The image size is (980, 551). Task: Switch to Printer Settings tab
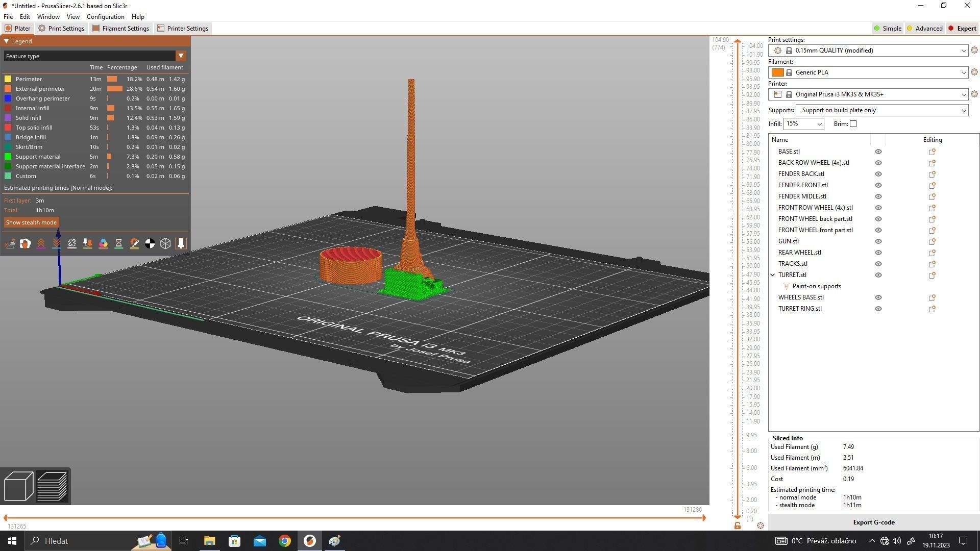[x=183, y=29]
